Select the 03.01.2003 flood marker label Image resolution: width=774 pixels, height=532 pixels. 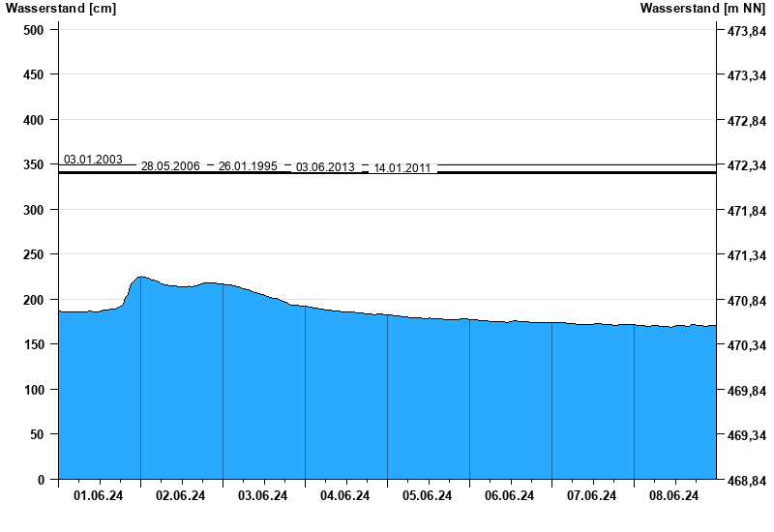click(x=93, y=160)
